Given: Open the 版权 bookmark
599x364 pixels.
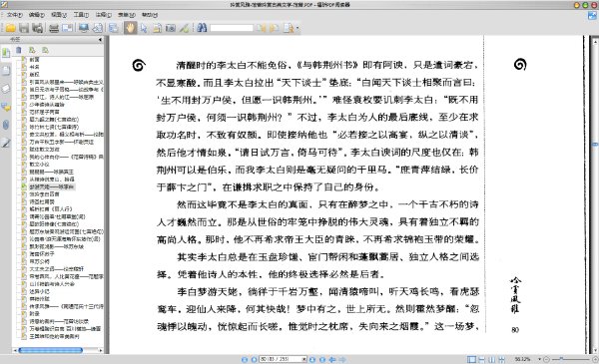Looking at the screenshot, I should pos(34,75).
